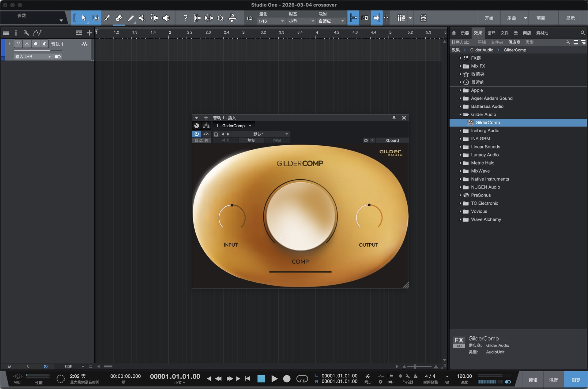
Task: Solo track 音轨 1
Action: pos(27,44)
